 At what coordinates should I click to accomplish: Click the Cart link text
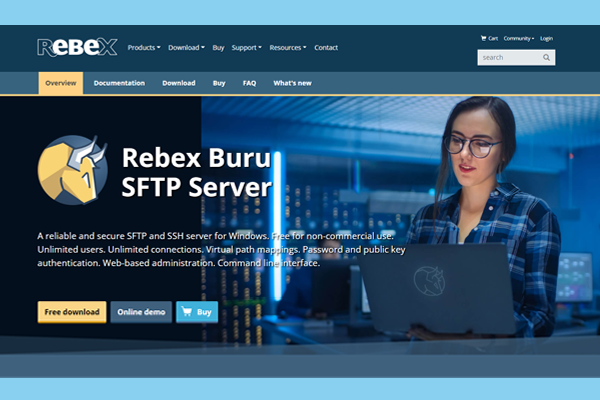click(x=493, y=38)
